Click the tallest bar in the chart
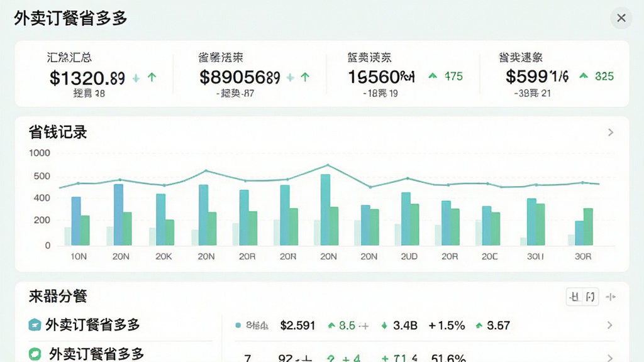The image size is (644, 362). pyautogui.click(x=325, y=210)
